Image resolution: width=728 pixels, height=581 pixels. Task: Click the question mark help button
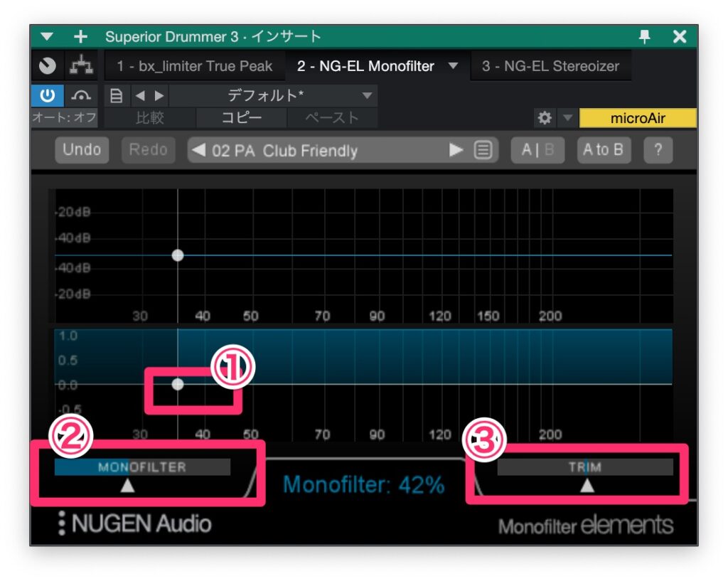point(658,150)
